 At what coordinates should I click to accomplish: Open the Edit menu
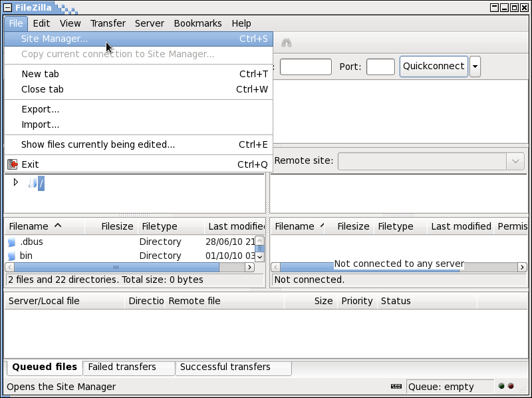41,23
